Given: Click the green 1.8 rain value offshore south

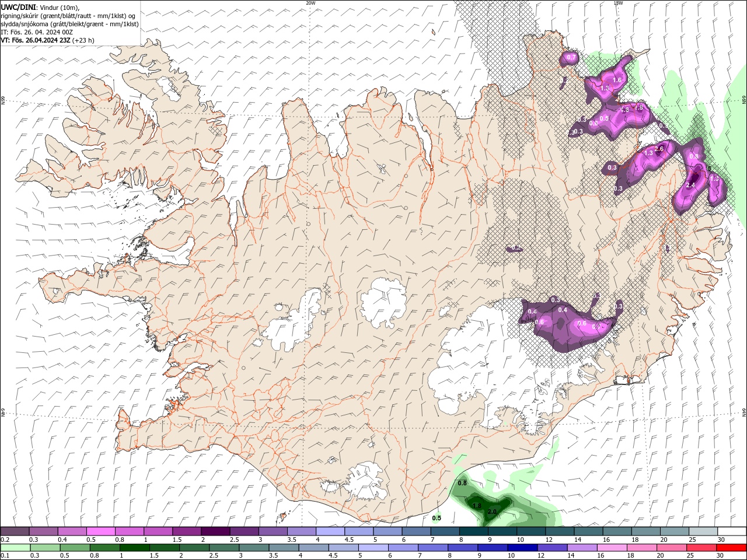Looking at the screenshot, I should coord(477,505).
